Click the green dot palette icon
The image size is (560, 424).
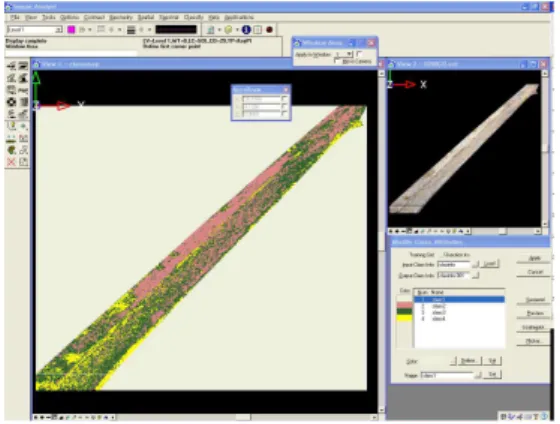tap(23, 126)
